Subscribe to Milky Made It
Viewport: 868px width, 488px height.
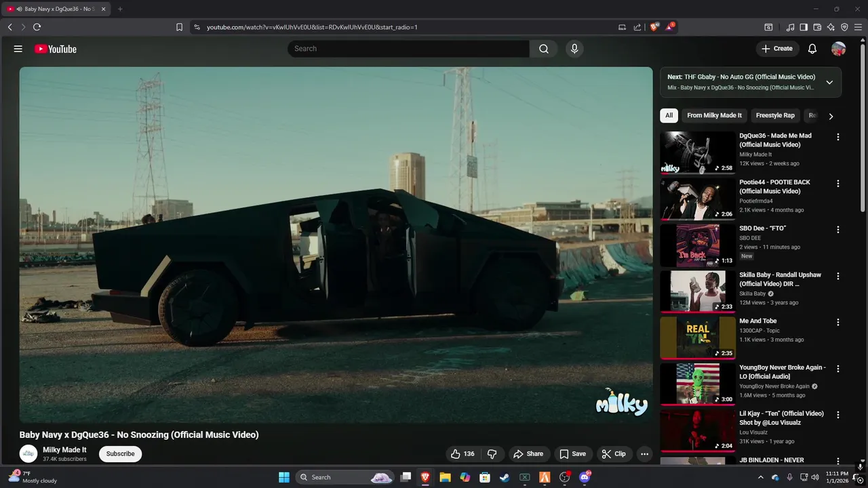point(120,453)
